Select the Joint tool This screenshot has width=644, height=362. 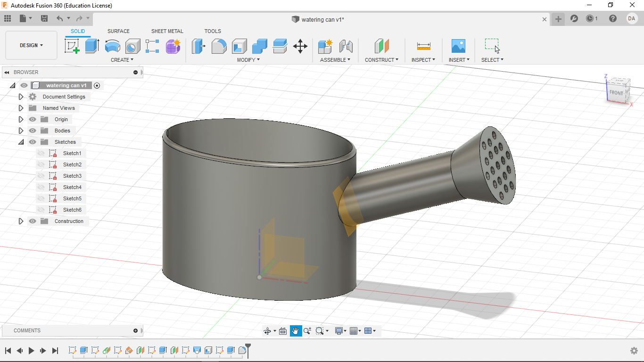[x=346, y=46]
